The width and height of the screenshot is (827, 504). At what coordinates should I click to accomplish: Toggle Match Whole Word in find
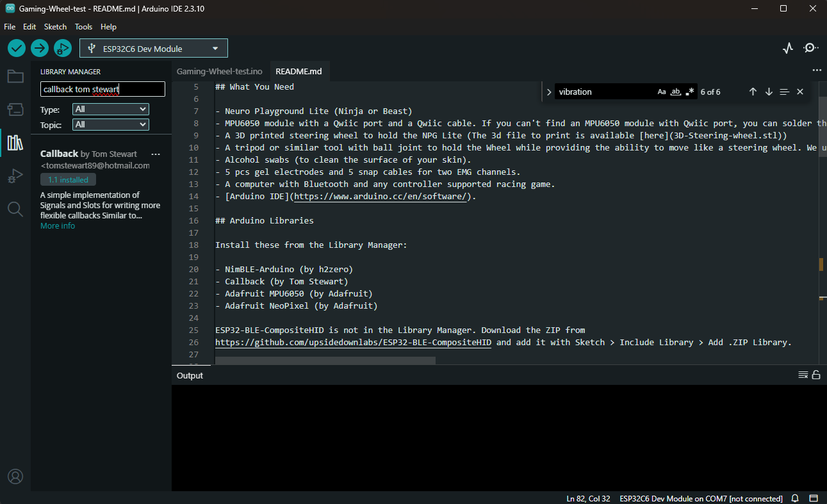point(676,92)
